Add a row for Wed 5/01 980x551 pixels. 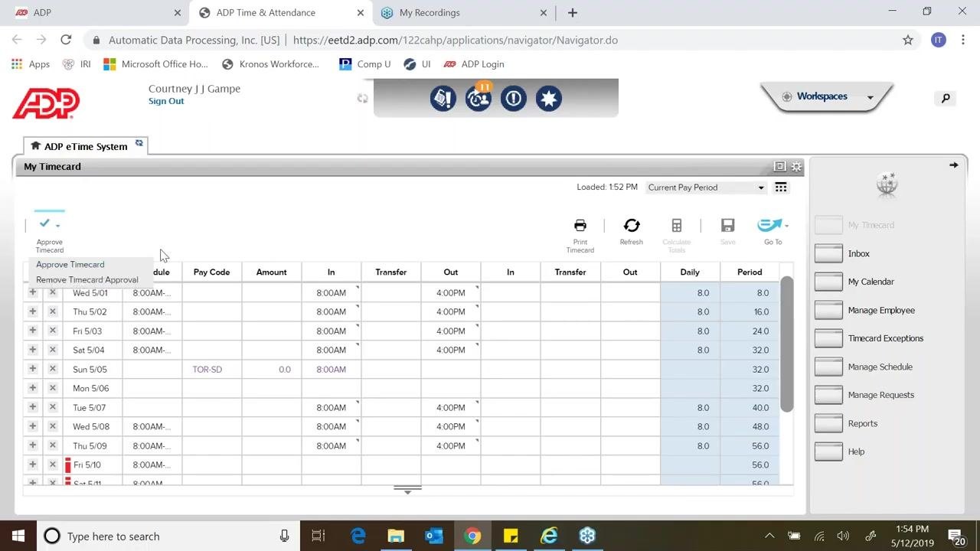coord(33,292)
